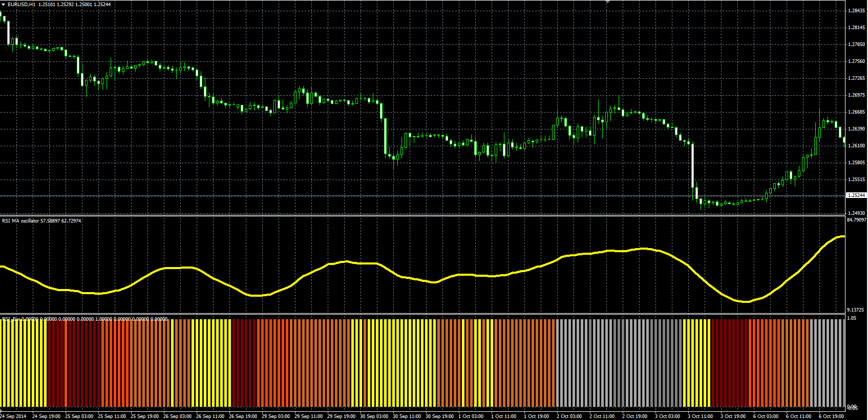Click the 3 Oct 03:00 time label

[x=668, y=416]
